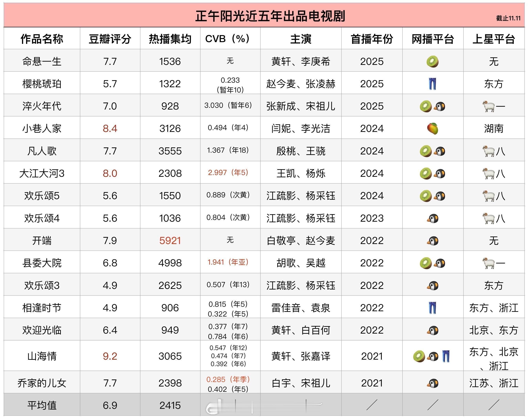This screenshot has height=420, width=528.
Task: Click the sheep icon in 凡人歌 row
Action: pos(488,151)
